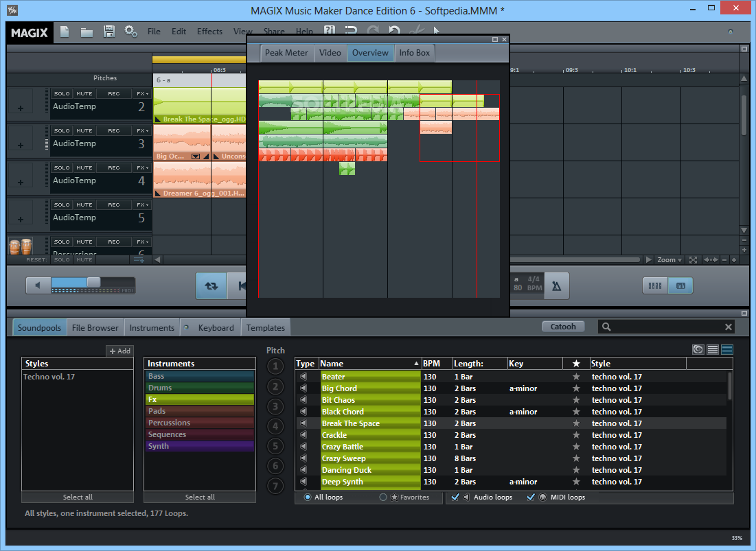Favorite the Dancing Duck loop star
This screenshot has height=551, width=756.
[576, 469]
